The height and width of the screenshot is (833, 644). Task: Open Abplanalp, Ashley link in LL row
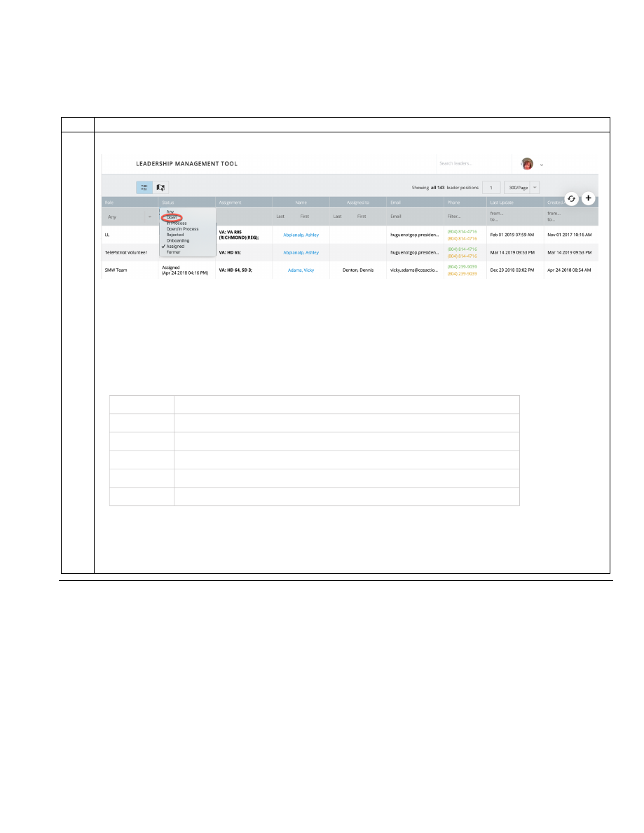coord(301,235)
